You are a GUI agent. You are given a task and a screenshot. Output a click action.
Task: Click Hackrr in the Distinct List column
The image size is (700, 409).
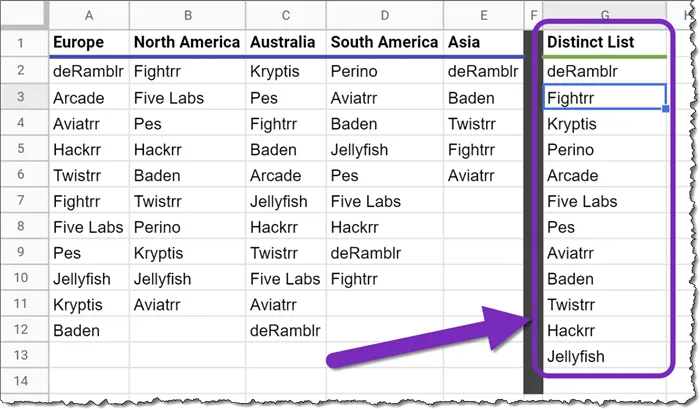click(604, 330)
